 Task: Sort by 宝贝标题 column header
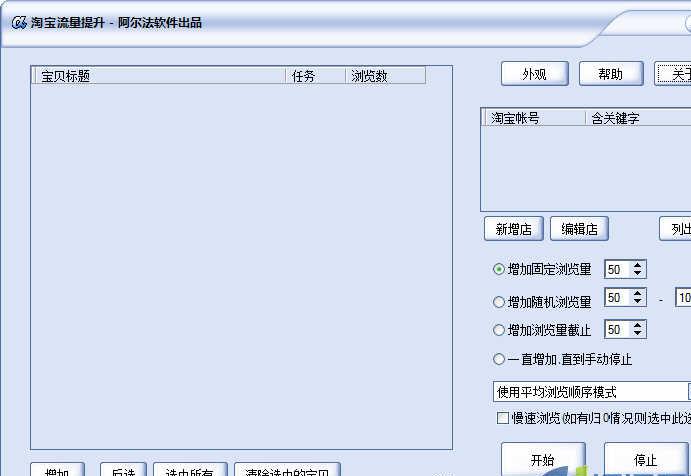click(x=160, y=76)
